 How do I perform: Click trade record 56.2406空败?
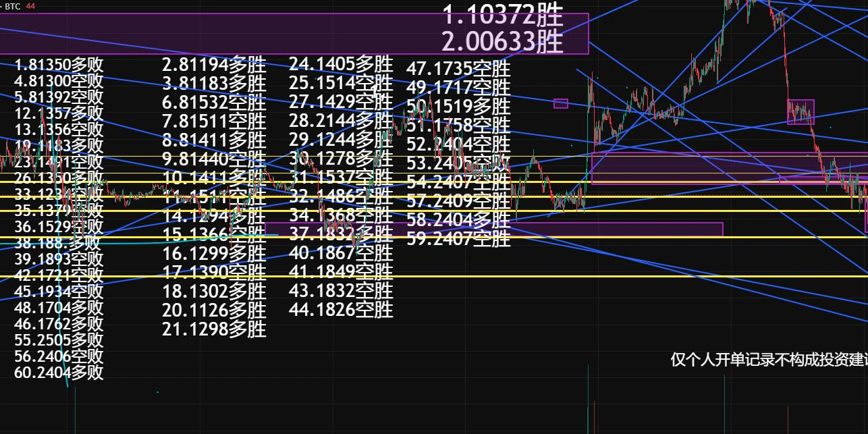(59, 356)
